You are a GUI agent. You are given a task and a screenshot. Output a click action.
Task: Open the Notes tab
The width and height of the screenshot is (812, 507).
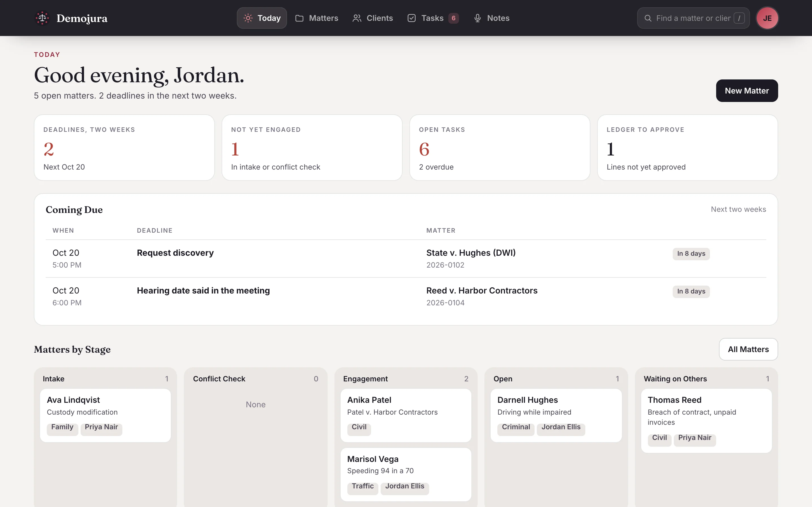(x=491, y=18)
